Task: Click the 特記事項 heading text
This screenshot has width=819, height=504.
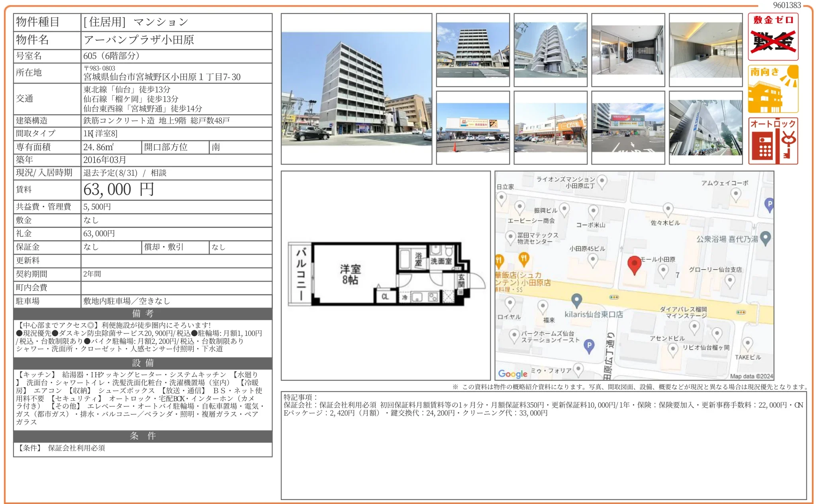Action: 300,397
